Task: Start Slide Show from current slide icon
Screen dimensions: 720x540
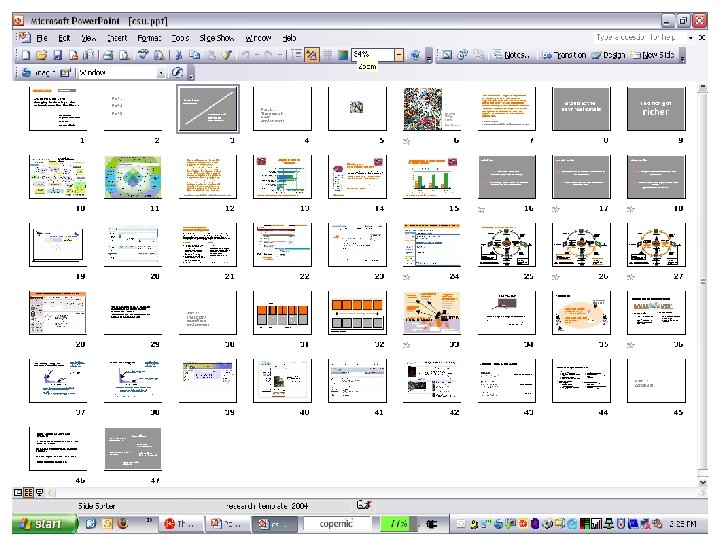Action: coord(39,493)
